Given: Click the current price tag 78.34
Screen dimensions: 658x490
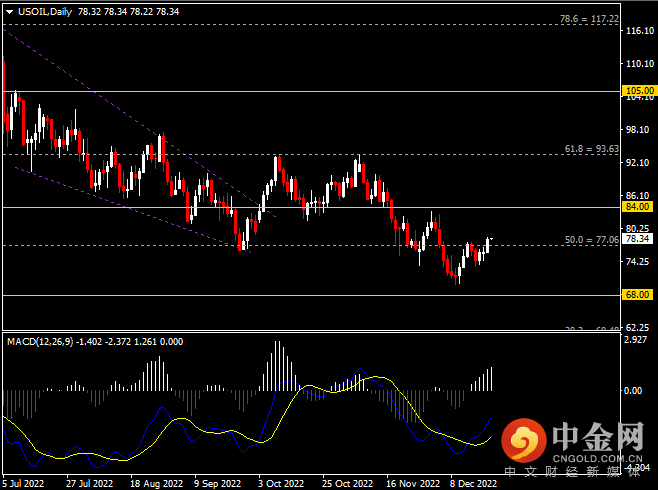Looking at the screenshot, I should [638, 239].
